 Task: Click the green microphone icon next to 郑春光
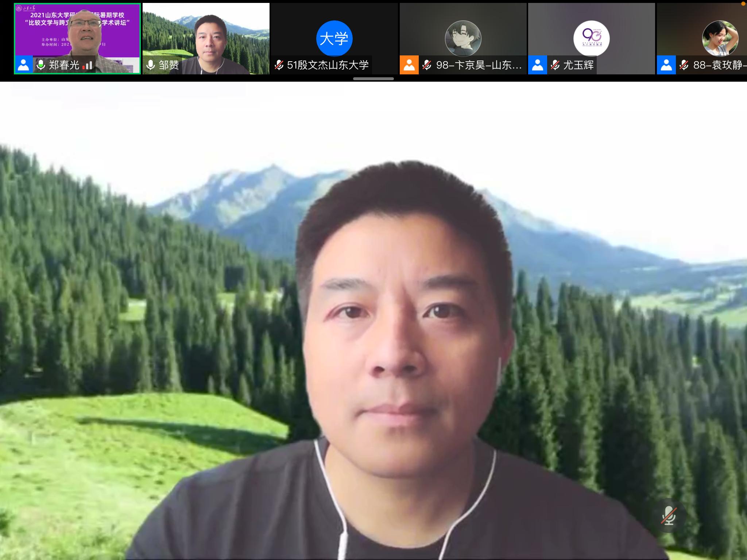point(41,65)
